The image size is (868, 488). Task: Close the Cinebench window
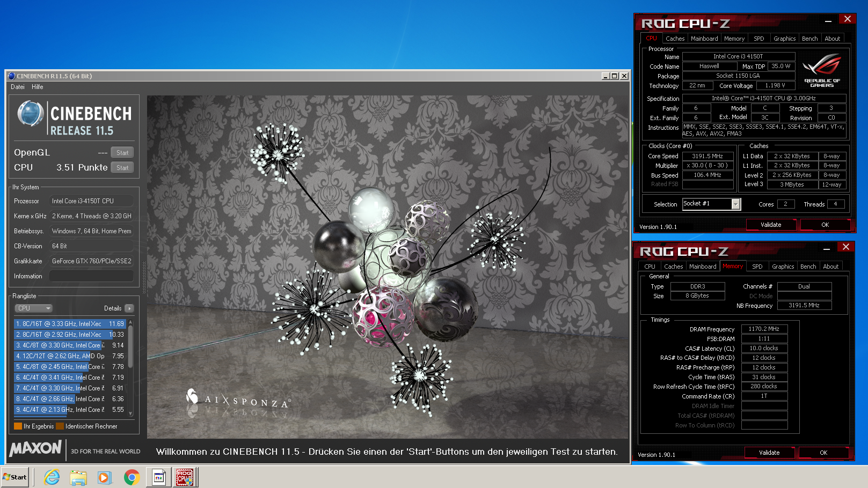(624, 76)
